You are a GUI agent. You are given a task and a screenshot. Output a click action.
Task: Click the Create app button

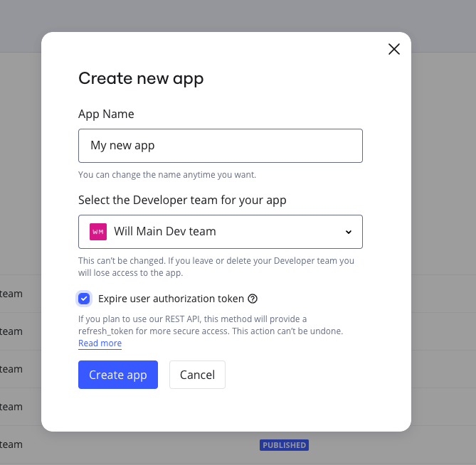[118, 375]
